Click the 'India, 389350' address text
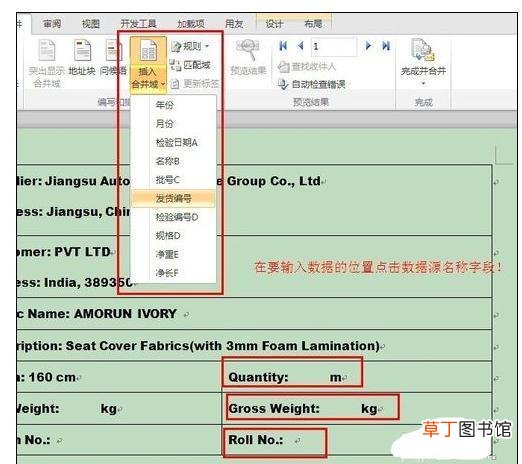 89,283
